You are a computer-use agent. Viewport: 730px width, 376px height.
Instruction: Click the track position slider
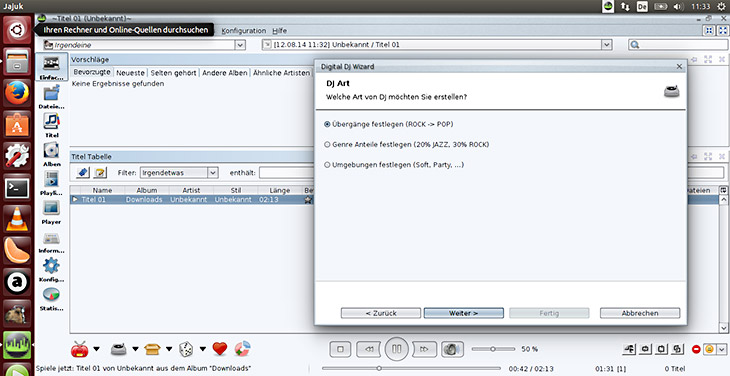pyautogui.click(x=411, y=368)
